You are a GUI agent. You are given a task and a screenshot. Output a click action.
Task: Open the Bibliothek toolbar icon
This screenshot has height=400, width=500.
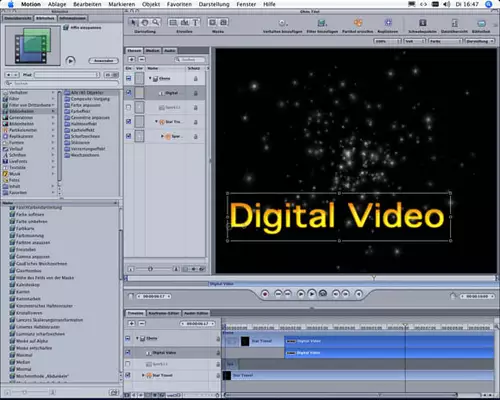(x=481, y=23)
